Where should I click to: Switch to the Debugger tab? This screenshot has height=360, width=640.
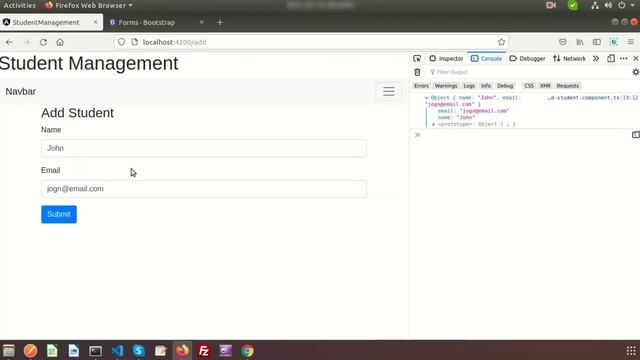point(527,58)
